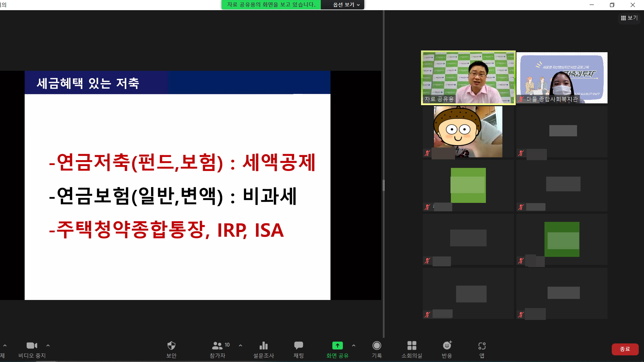The width and height of the screenshot is (644, 362).
Task: Expand share screen options arrow
Action: click(x=354, y=346)
